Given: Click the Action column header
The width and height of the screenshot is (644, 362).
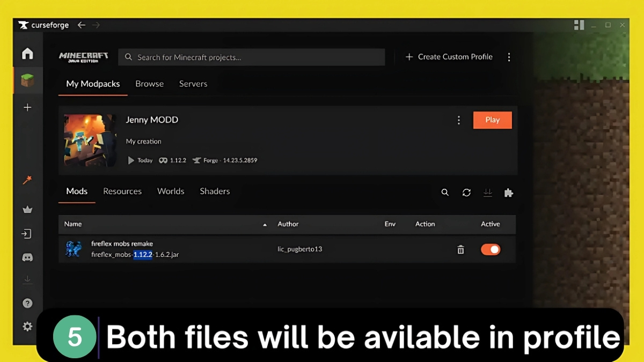Looking at the screenshot, I should (425, 224).
